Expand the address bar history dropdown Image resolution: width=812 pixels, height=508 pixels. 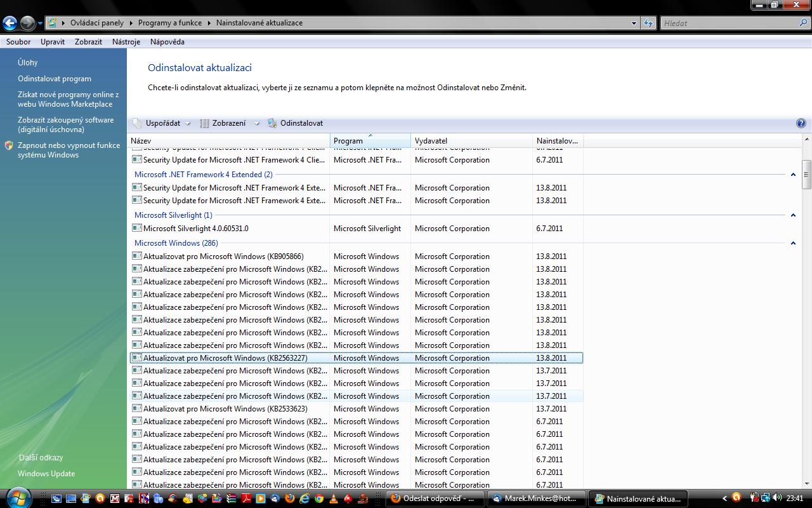(634, 23)
